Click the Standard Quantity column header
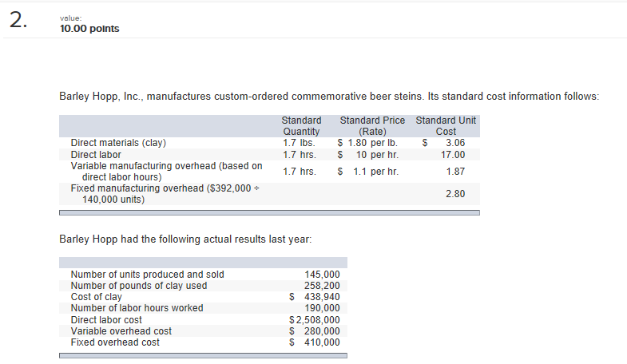627x364 pixels. point(301,126)
